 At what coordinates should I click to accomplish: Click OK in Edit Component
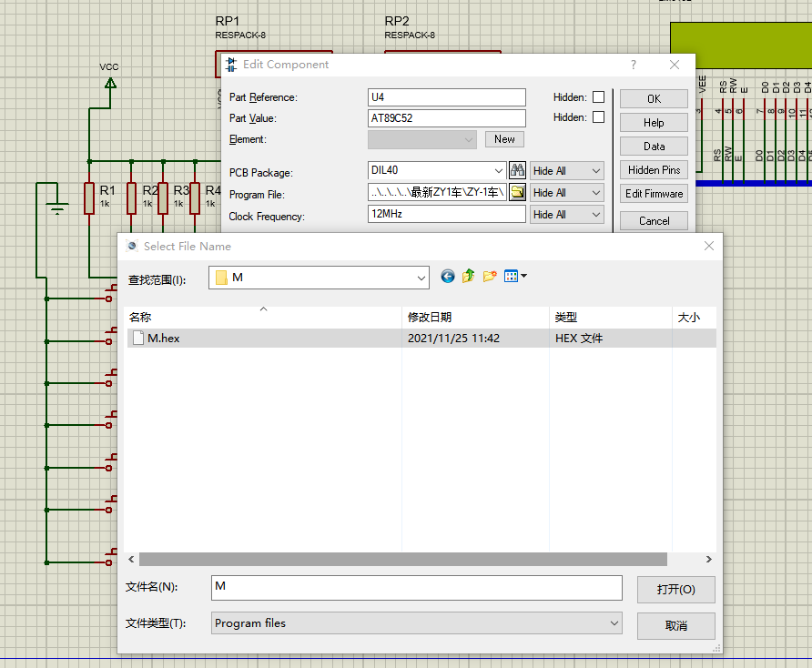coord(654,99)
